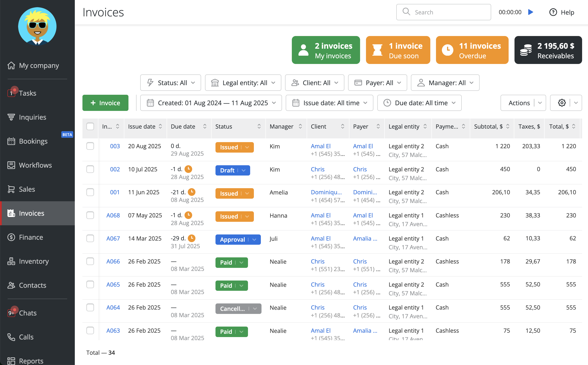The height and width of the screenshot is (365, 588).
Task: Click the Help question mark icon
Action: (553, 12)
